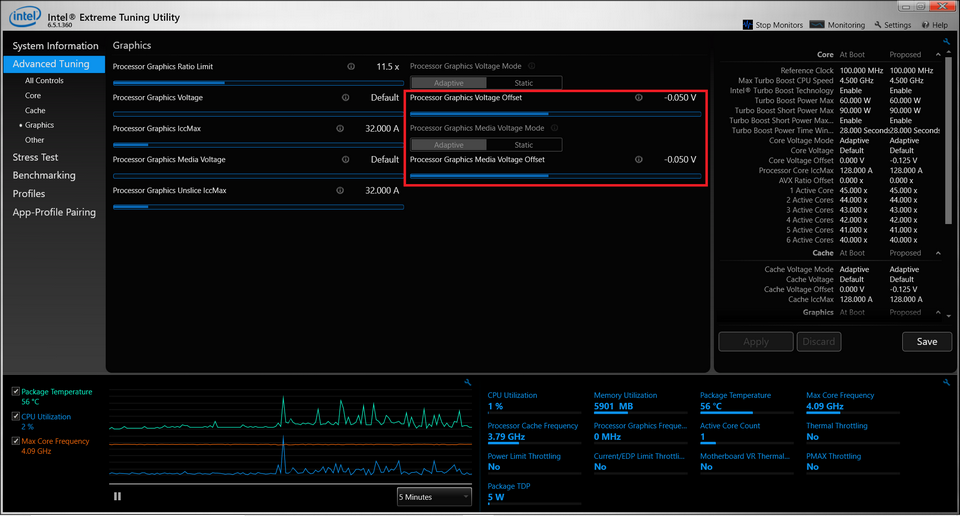Click the Stop Monitors waveform icon
The height and width of the screenshot is (516, 960).
coord(748,25)
